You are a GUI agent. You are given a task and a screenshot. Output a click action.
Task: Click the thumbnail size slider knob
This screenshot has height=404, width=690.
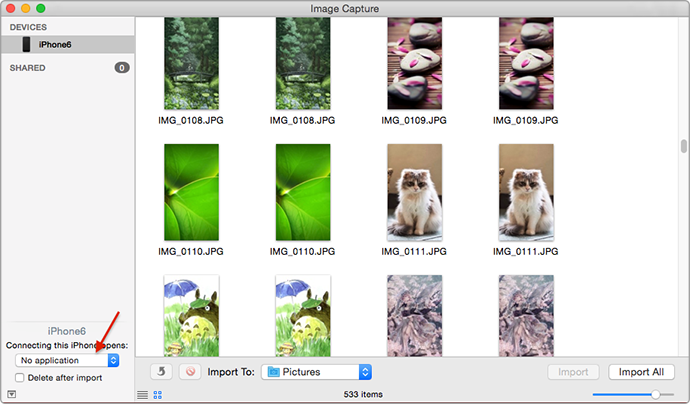(x=655, y=394)
